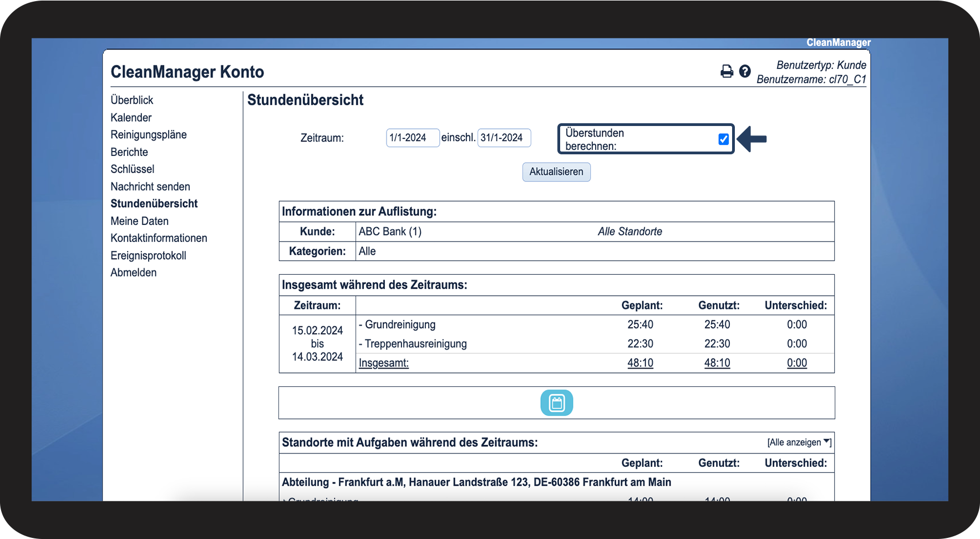Viewport: 980px width, 539px height.
Task: Click the end date field 31/1-2024
Action: (504, 138)
